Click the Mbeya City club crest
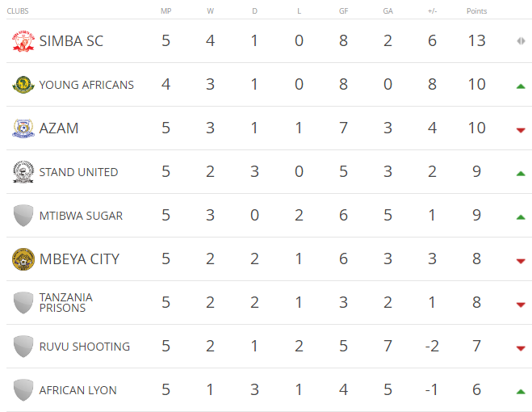The height and width of the screenshot is (412, 532). [x=23, y=259]
